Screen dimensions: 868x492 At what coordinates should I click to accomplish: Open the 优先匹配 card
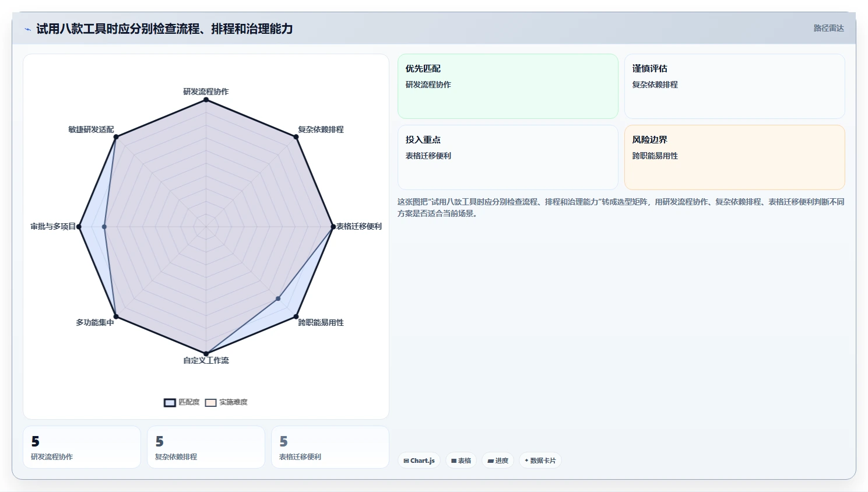[x=508, y=86]
